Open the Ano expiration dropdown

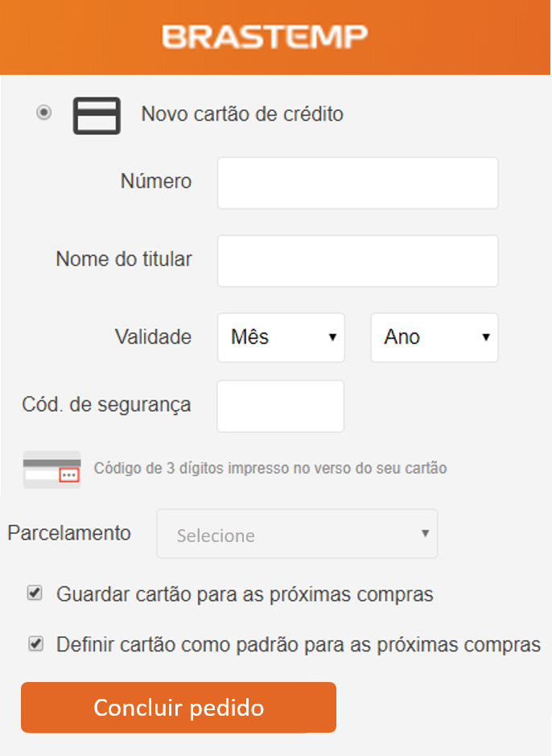[435, 338]
